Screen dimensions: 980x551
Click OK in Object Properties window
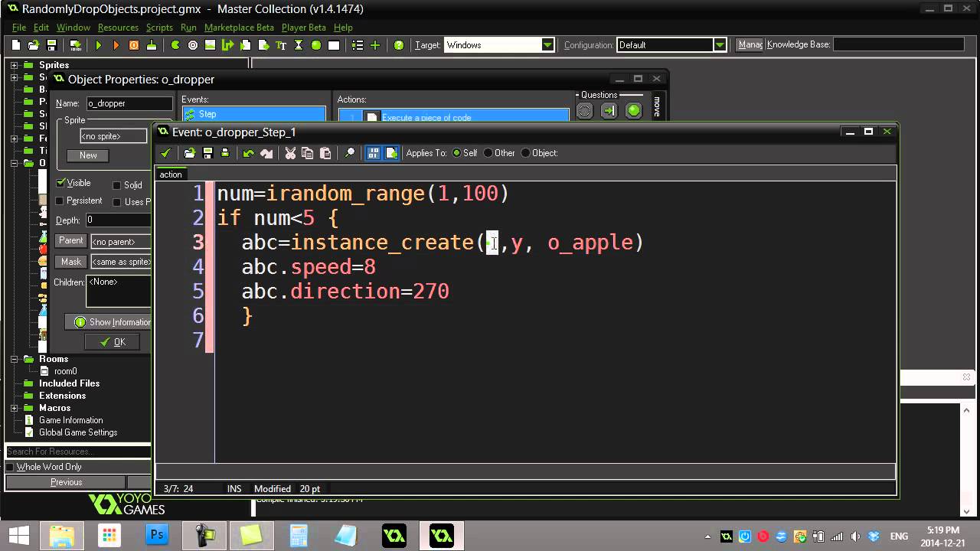[x=113, y=342]
